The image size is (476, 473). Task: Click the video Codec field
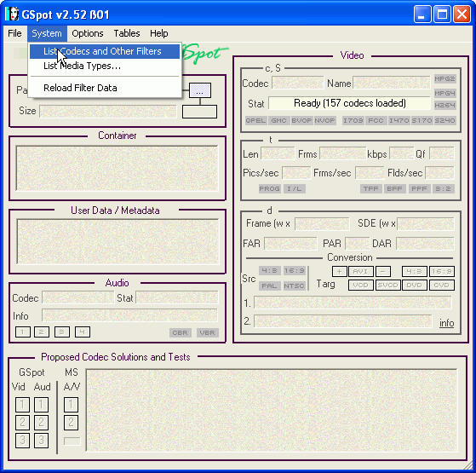(298, 83)
